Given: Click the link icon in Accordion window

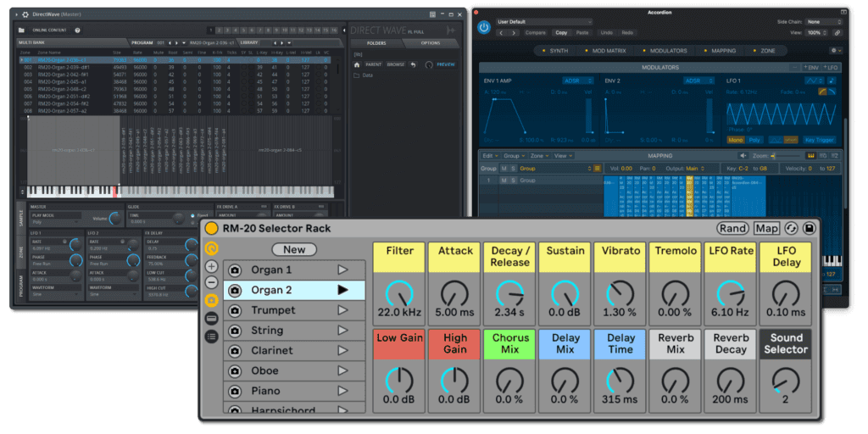Looking at the screenshot, I should click(837, 33).
